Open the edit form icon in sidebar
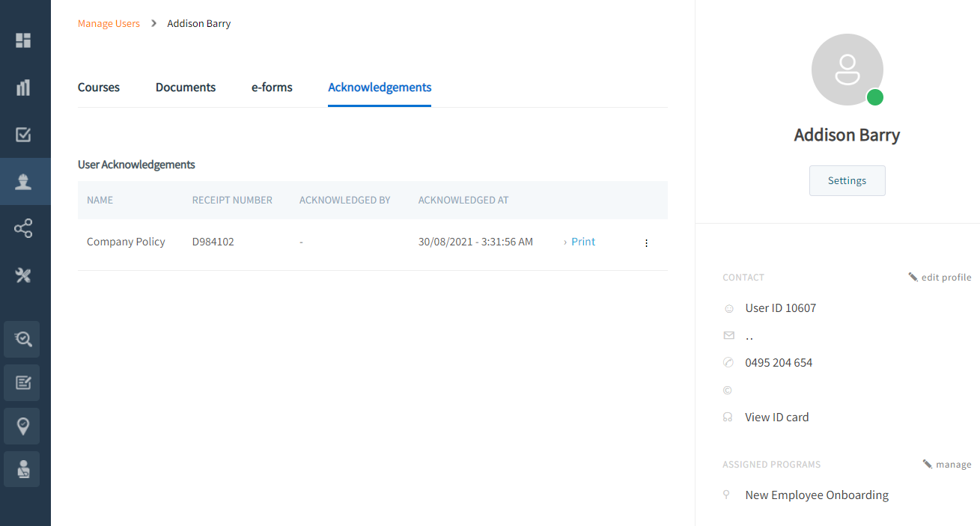The height and width of the screenshot is (526, 980). tap(23, 383)
